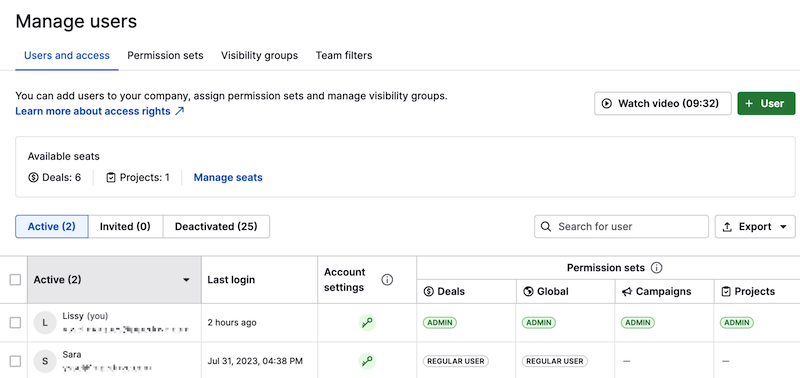Click the Deals column dollar icon
The height and width of the screenshot is (378, 800).
click(429, 291)
